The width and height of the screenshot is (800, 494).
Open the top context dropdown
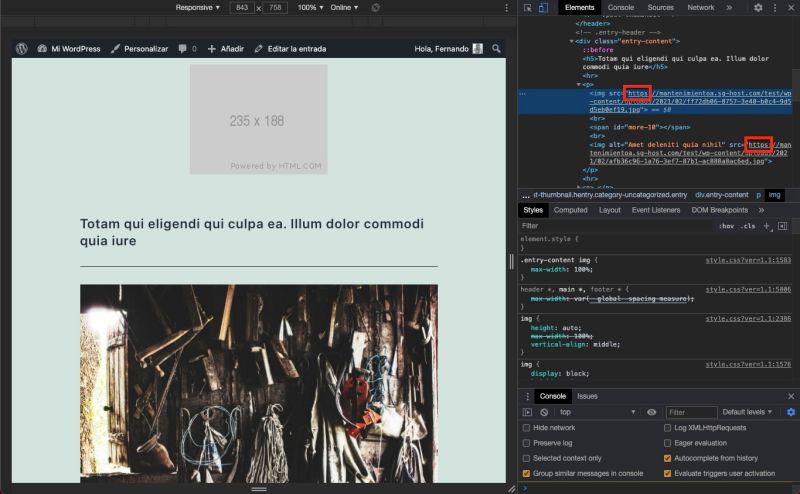point(597,412)
